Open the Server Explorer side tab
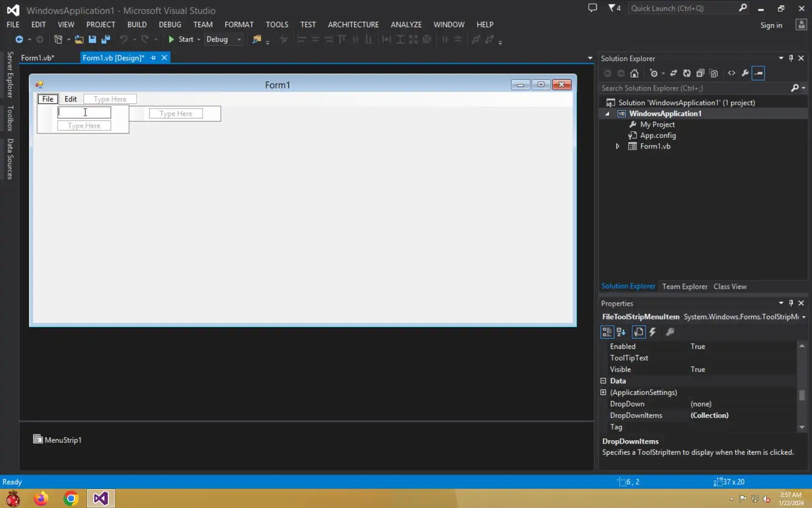 click(x=10, y=75)
